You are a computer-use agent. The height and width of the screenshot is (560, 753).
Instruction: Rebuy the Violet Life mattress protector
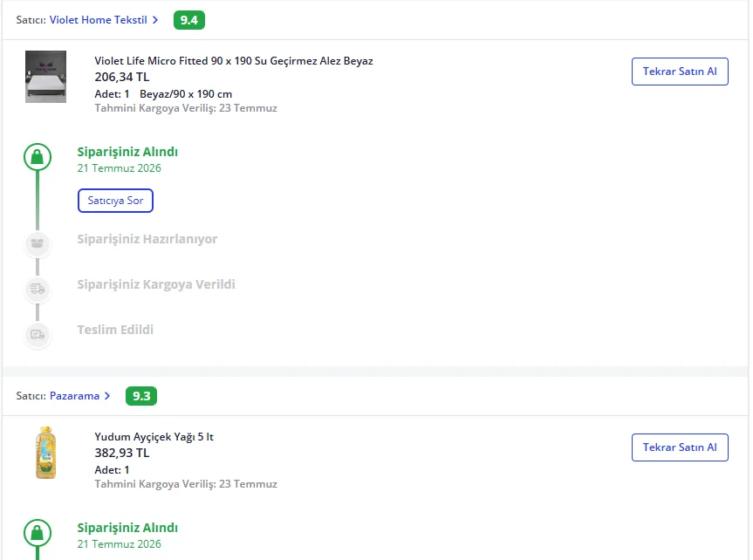[x=680, y=72]
